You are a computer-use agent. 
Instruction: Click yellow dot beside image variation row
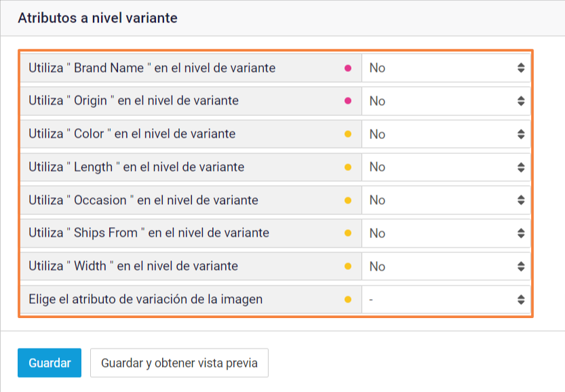click(x=348, y=299)
